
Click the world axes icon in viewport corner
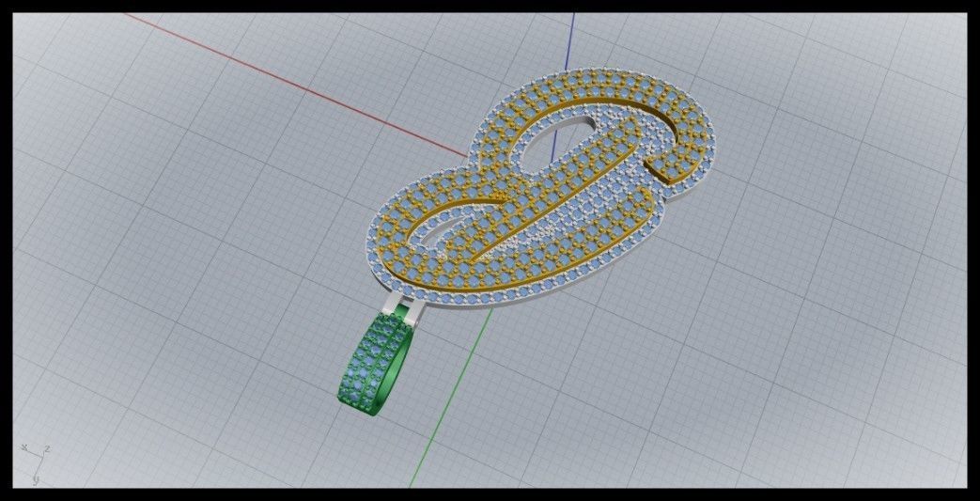click(37, 463)
